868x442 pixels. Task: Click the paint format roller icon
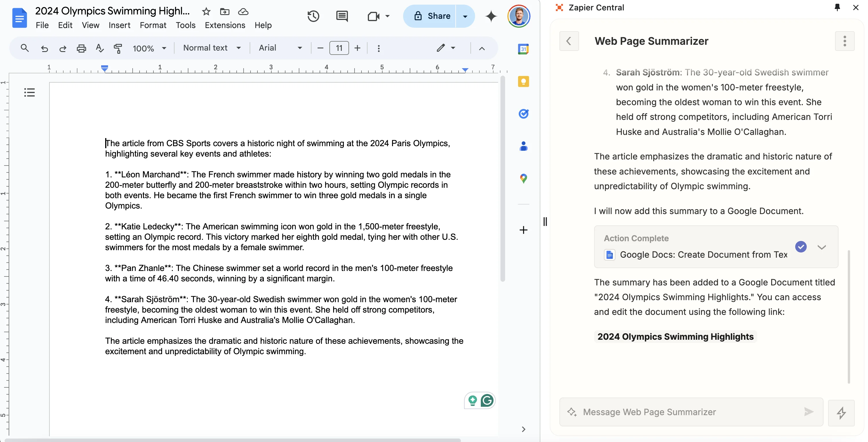tap(118, 48)
